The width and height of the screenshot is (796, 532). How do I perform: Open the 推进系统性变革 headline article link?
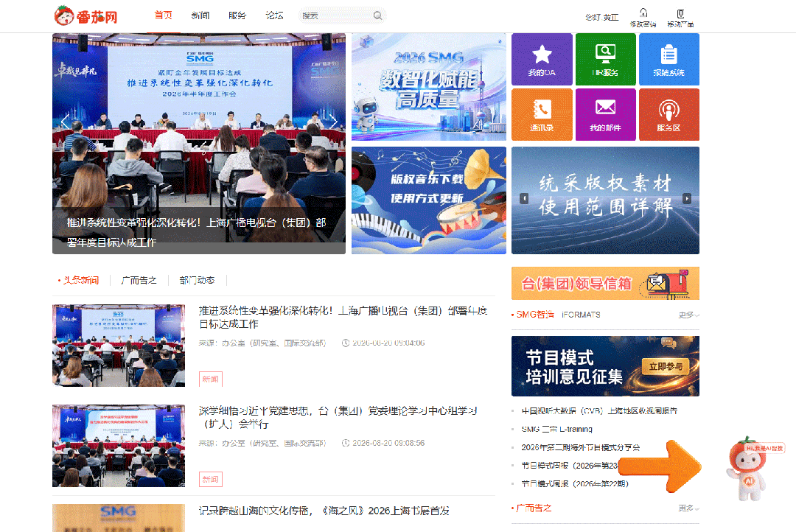(x=343, y=318)
